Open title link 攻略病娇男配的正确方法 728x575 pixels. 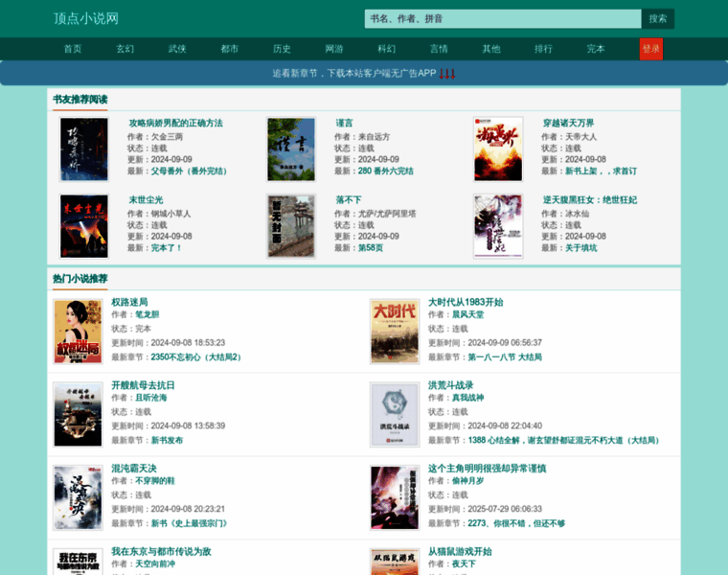click(x=176, y=123)
